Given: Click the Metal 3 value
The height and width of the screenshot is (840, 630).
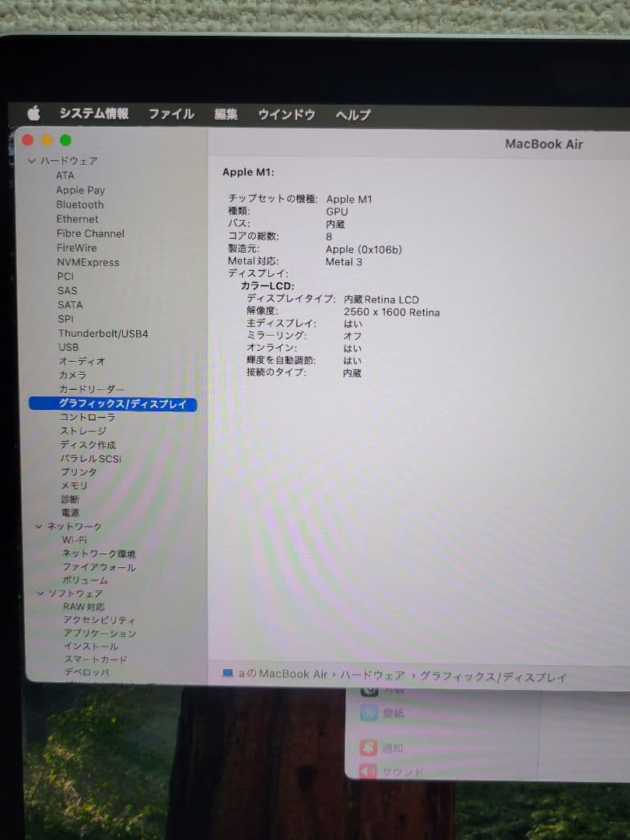Looking at the screenshot, I should click(x=344, y=262).
